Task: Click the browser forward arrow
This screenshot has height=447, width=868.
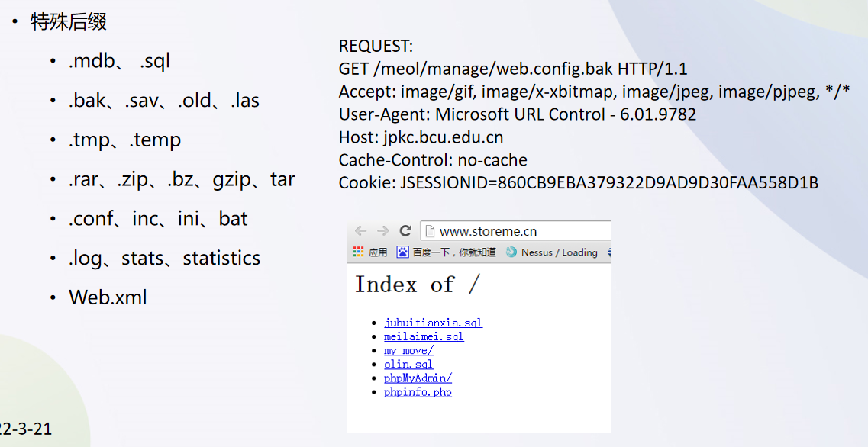Action: (x=382, y=230)
